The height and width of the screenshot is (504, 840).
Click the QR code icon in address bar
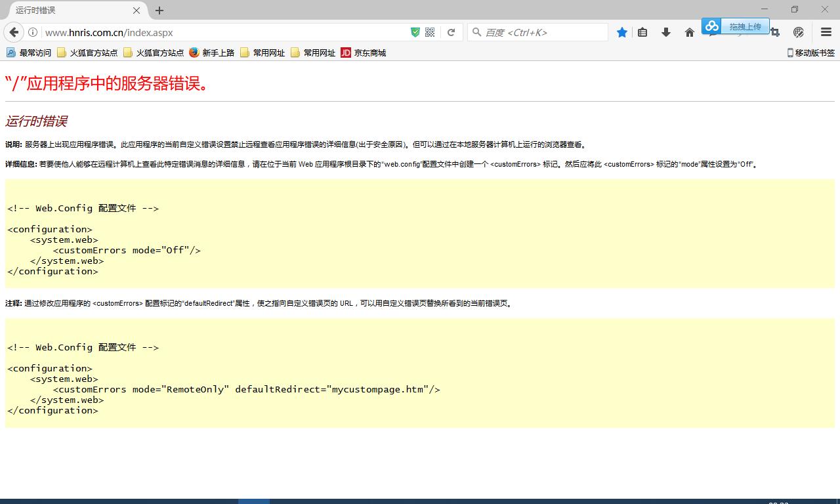coord(430,32)
